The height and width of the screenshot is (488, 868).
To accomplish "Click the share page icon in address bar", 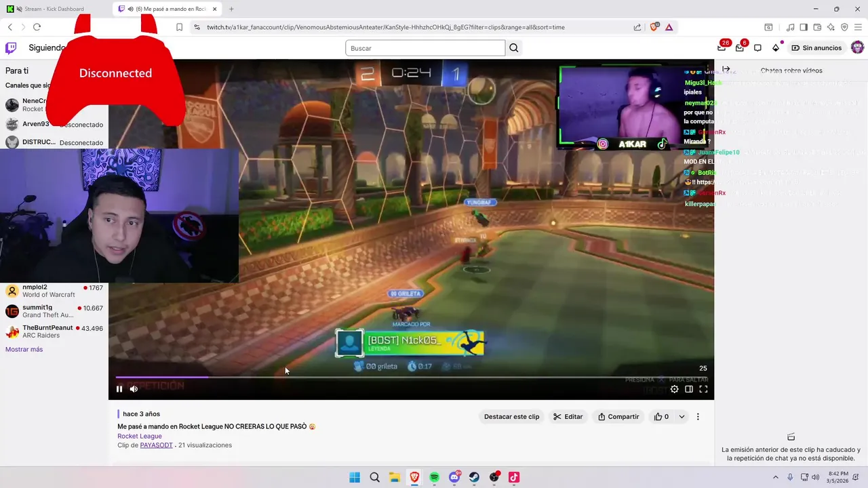I will (637, 27).
